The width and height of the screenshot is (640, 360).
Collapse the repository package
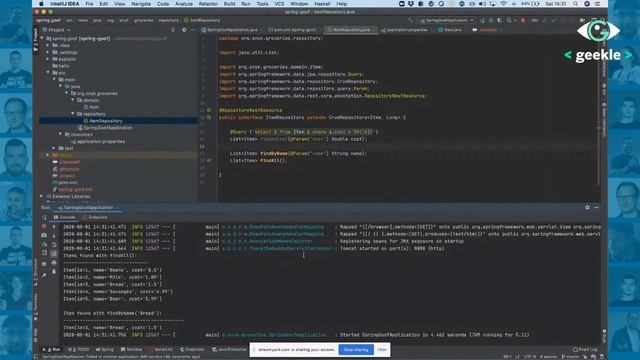[x=73, y=114]
